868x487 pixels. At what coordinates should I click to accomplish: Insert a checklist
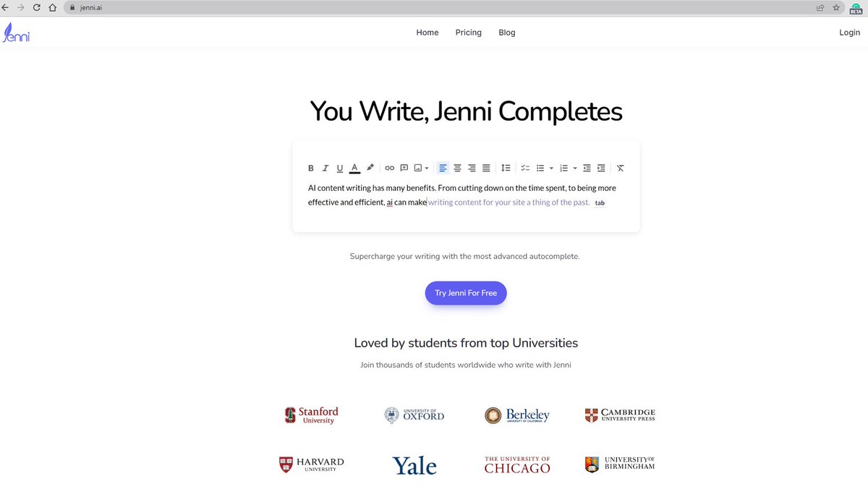tap(526, 168)
